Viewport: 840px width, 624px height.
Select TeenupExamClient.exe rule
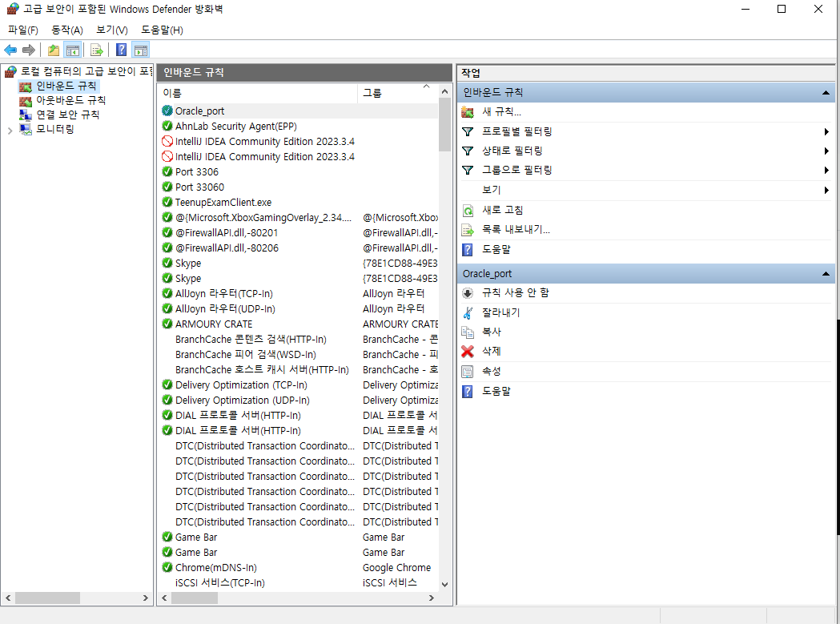pyautogui.click(x=223, y=203)
